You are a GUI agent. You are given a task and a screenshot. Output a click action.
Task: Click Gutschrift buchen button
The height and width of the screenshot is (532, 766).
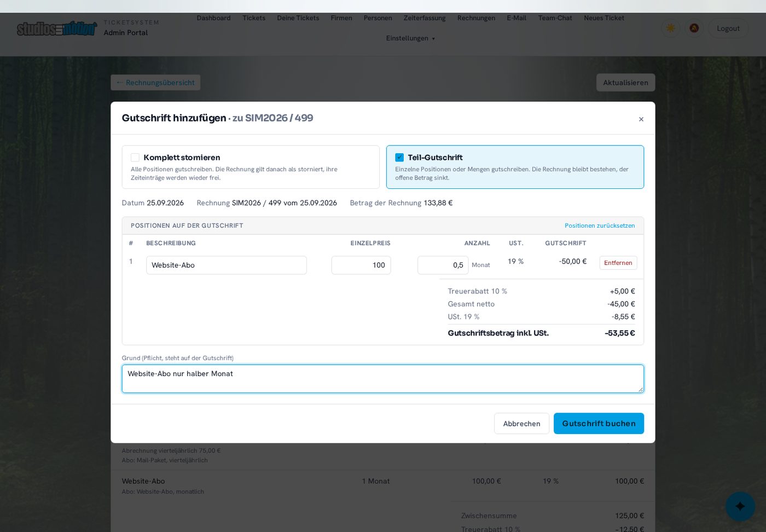[x=599, y=424]
